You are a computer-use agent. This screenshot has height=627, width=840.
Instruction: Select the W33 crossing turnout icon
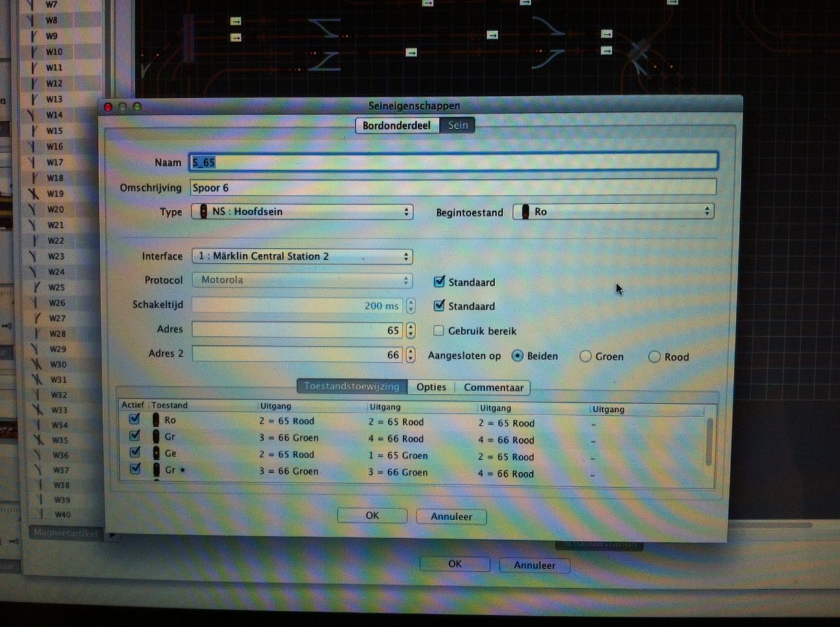coord(38,409)
